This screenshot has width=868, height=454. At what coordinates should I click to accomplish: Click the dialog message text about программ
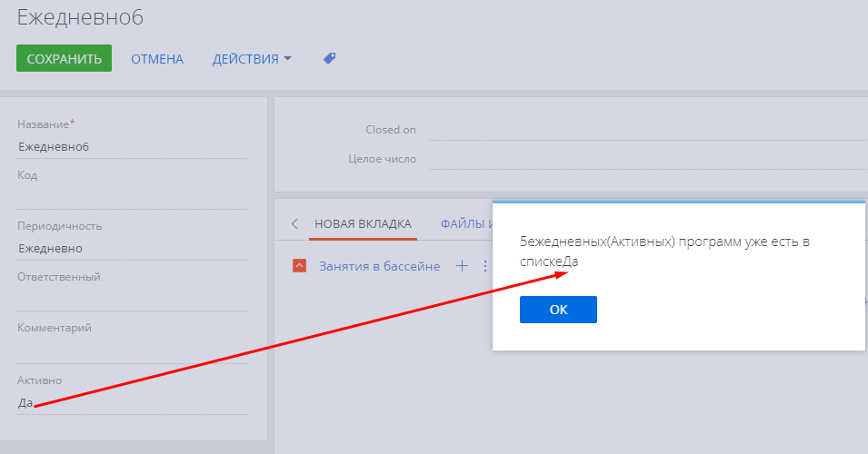[664, 252]
